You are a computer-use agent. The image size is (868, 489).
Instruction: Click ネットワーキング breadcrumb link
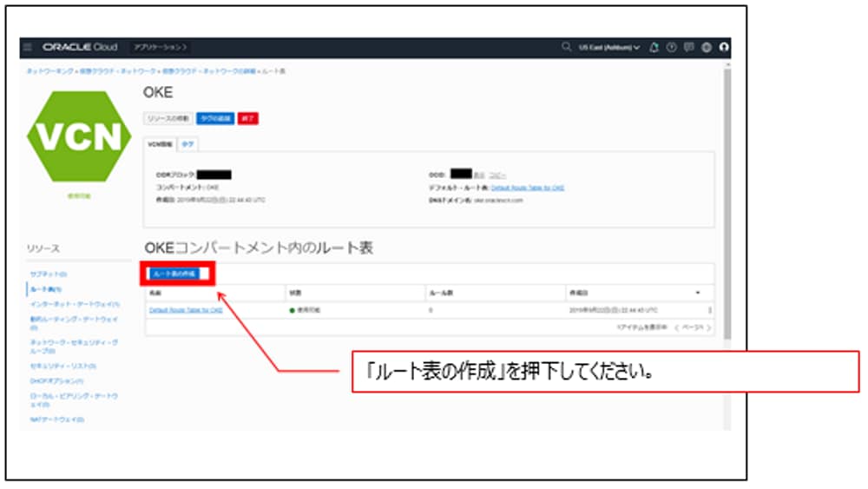click(49, 71)
